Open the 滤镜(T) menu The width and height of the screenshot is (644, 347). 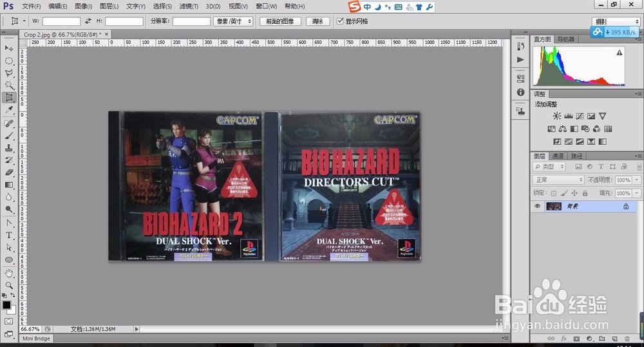click(x=189, y=6)
